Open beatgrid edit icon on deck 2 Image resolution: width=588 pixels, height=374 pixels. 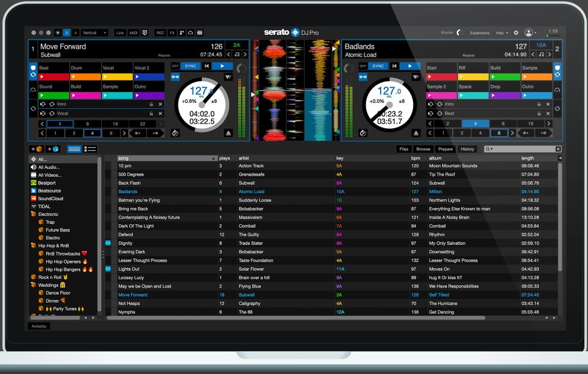click(363, 133)
